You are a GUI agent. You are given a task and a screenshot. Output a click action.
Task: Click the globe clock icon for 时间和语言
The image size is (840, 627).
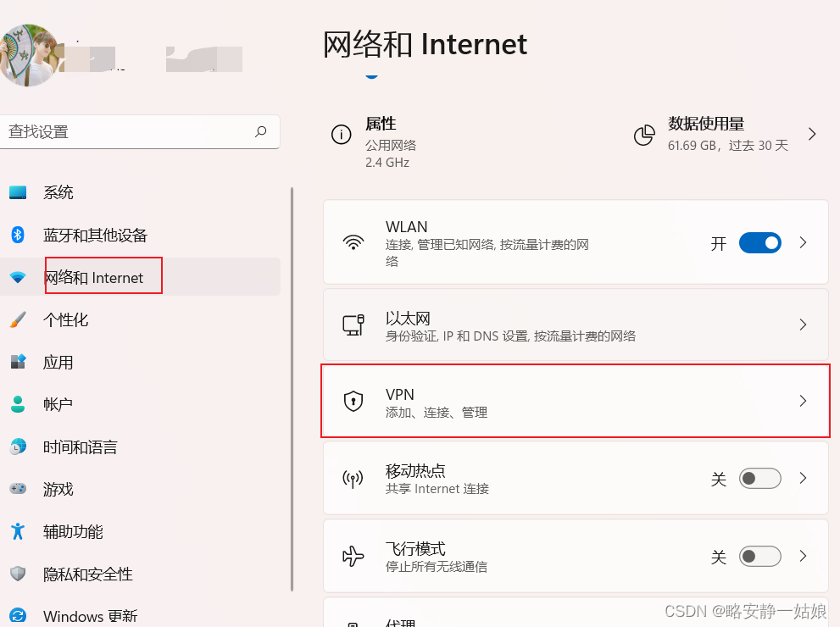[18, 447]
